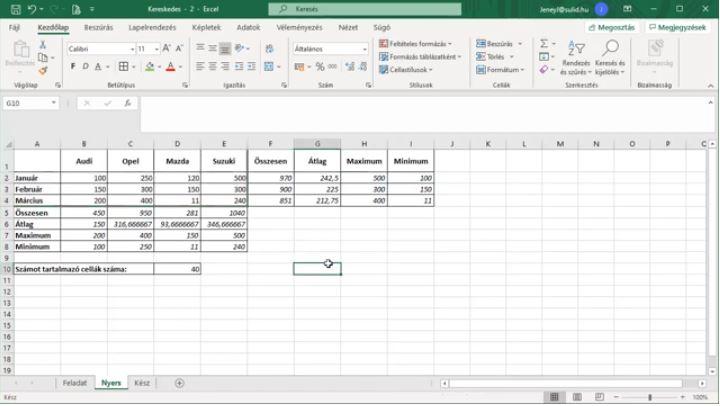Viewport: 720px width, 406px height.
Task: Open the Képletek ribbon tab
Action: [208, 27]
